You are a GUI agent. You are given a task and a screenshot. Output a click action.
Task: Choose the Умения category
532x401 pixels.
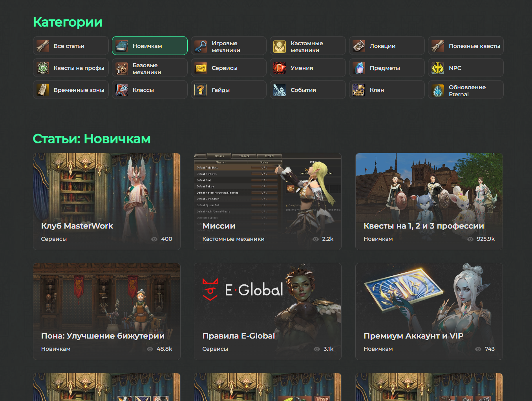click(x=307, y=68)
